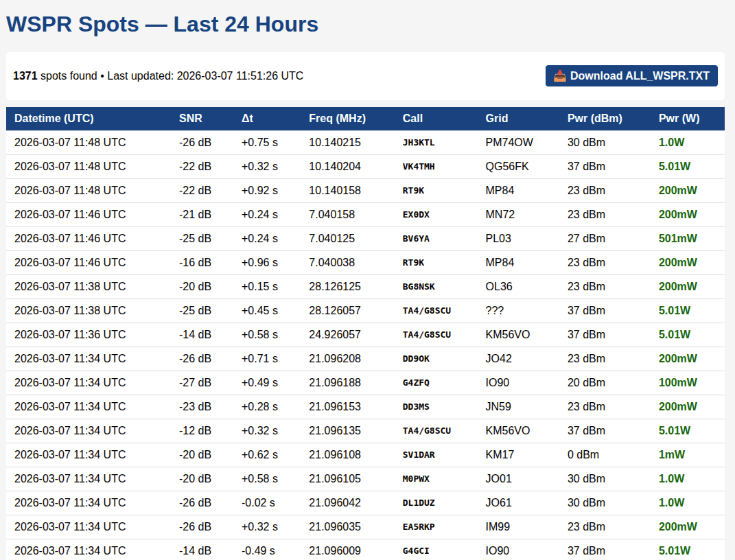Click the WSPR Spots page heading
Image resolution: width=735 pixels, height=560 pixels.
(162, 25)
